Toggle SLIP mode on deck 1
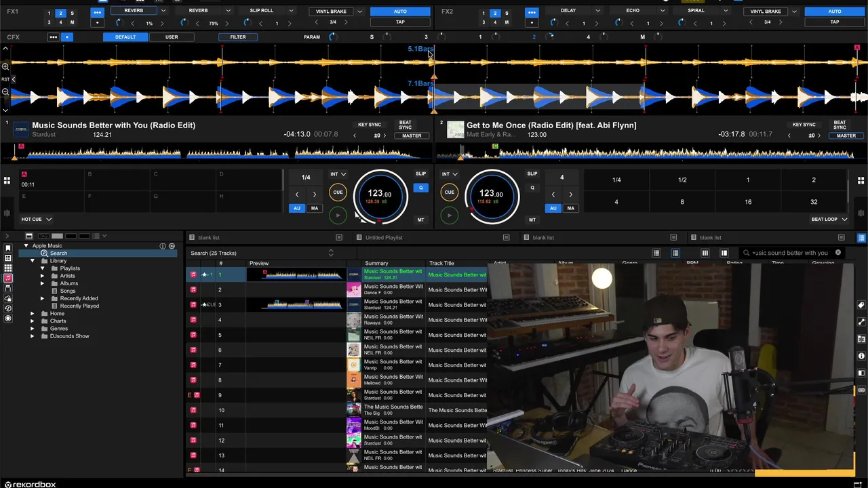This screenshot has width=868, height=488. click(420, 174)
